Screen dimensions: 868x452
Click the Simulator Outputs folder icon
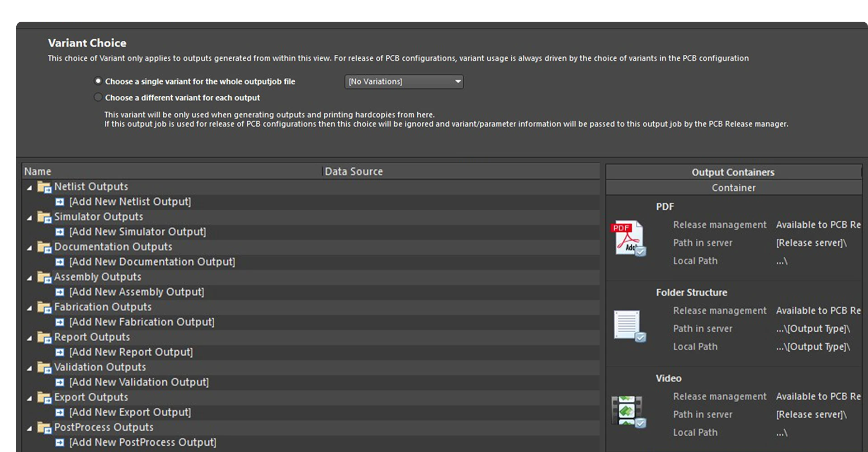pos(44,217)
